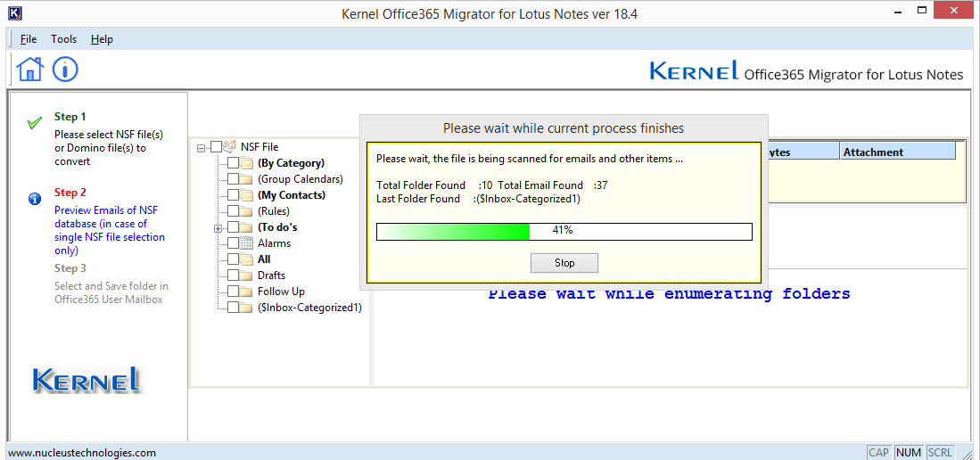Enable the Follow Up checkbox
Image resolution: width=980 pixels, height=460 pixels.
click(233, 292)
